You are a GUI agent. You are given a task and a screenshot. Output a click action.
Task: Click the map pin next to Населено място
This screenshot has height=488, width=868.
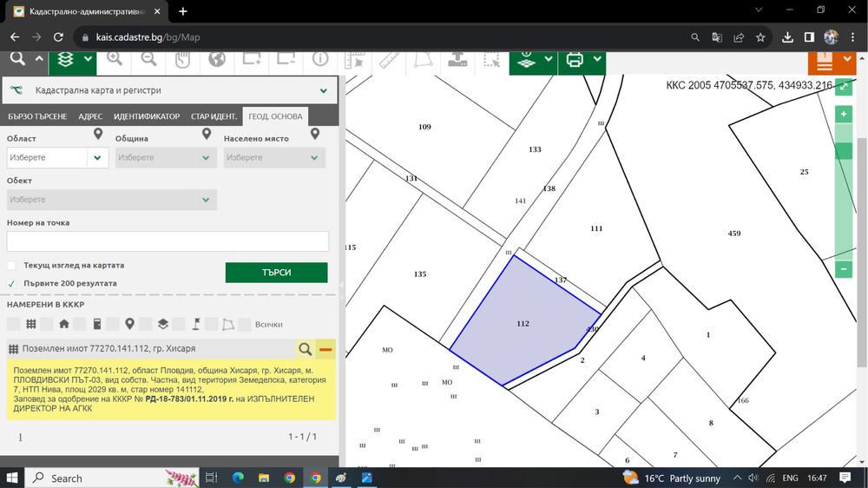[x=315, y=134]
